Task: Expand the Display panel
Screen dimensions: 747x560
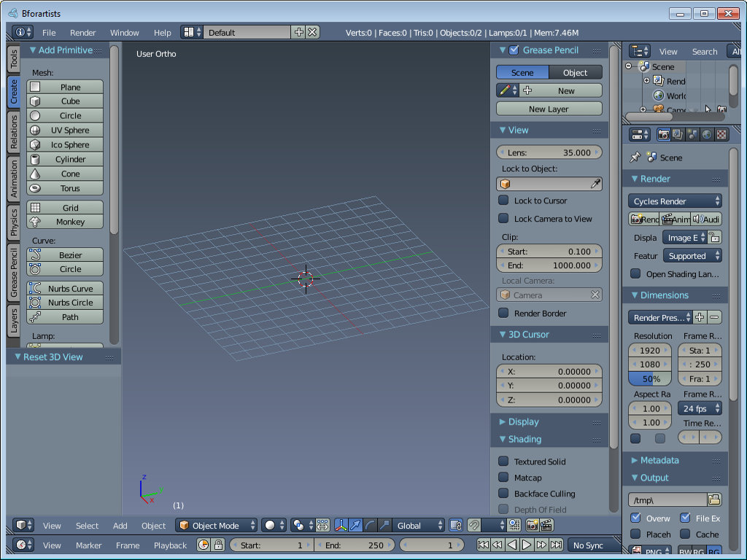Action: (523, 421)
